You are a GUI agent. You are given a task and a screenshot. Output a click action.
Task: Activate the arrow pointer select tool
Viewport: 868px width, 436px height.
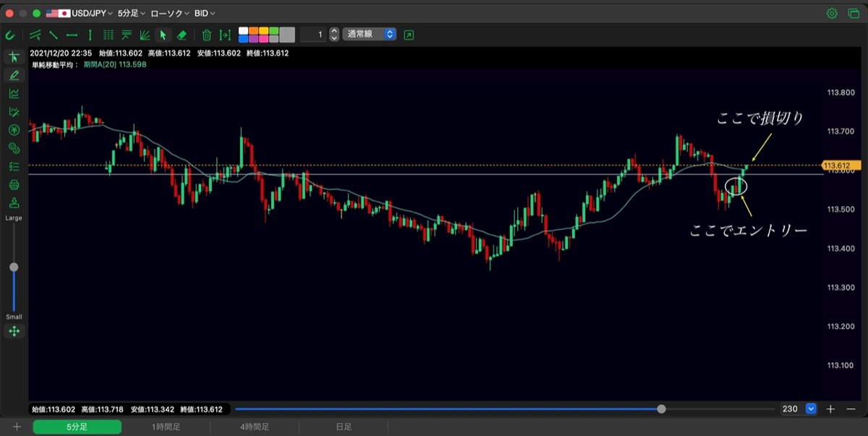point(163,35)
